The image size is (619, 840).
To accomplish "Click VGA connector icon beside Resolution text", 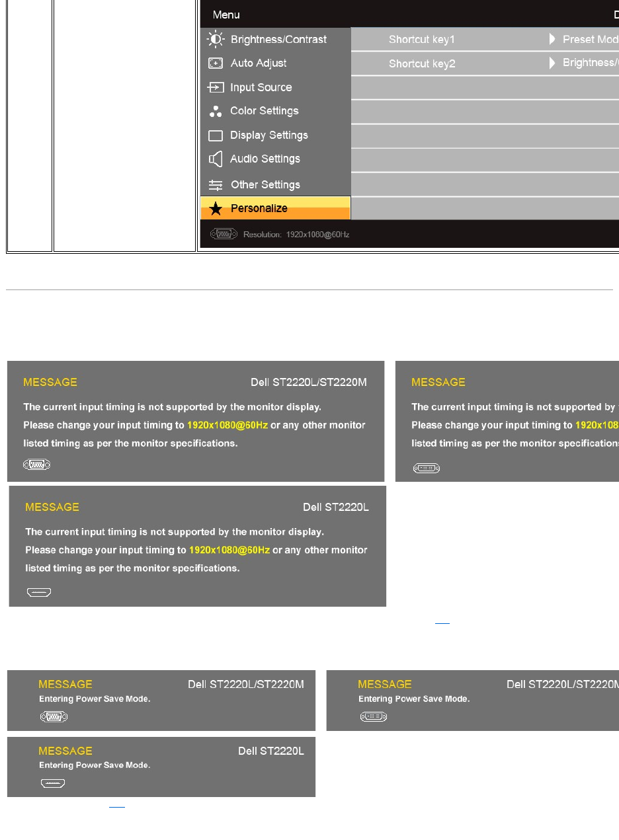I will [224, 234].
